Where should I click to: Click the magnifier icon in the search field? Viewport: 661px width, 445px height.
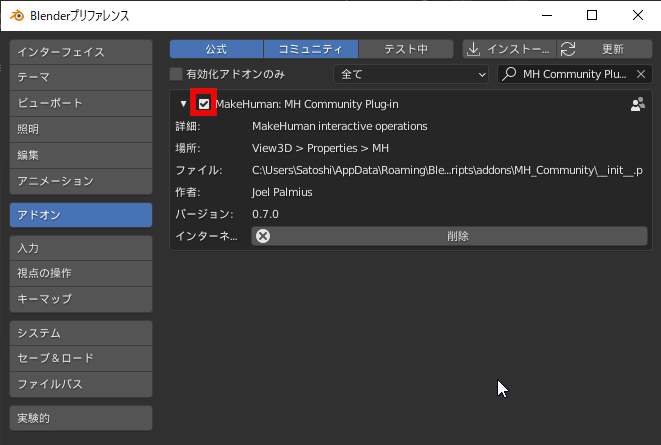[x=509, y=74]
